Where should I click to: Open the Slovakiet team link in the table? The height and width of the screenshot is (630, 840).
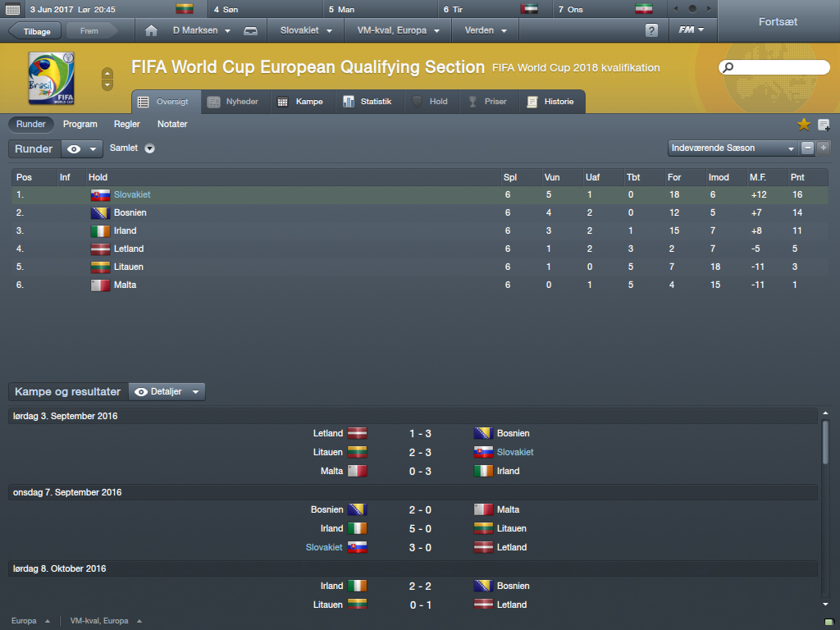[x=132, y=194]
